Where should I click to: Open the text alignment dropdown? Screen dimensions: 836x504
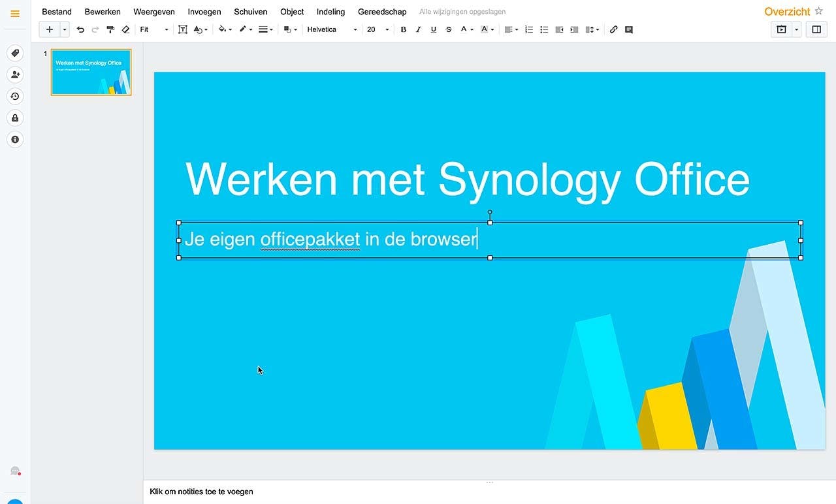[511, 29]
